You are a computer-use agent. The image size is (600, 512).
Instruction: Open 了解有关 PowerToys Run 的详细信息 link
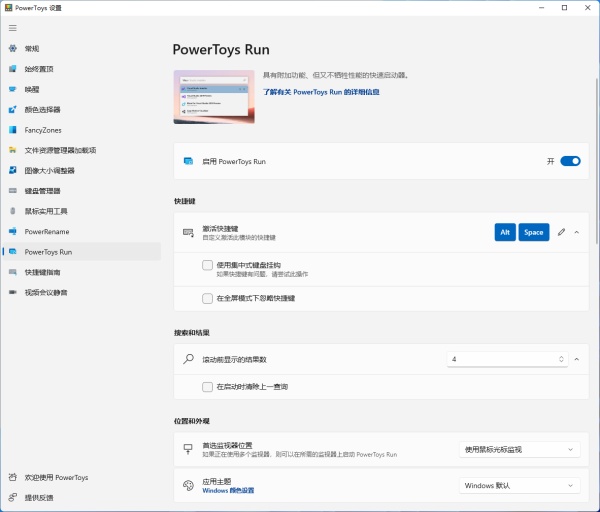pyautogui.click(x=321, y=92)
